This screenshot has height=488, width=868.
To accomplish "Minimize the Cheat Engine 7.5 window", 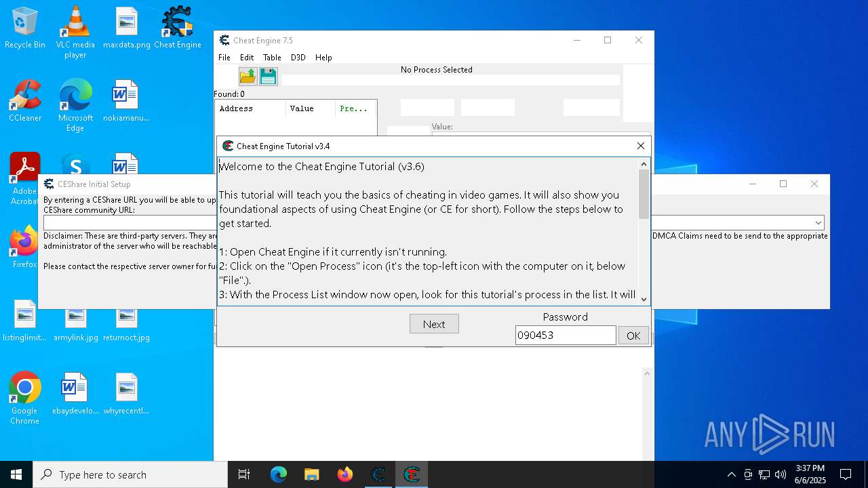I will [577, 40].
